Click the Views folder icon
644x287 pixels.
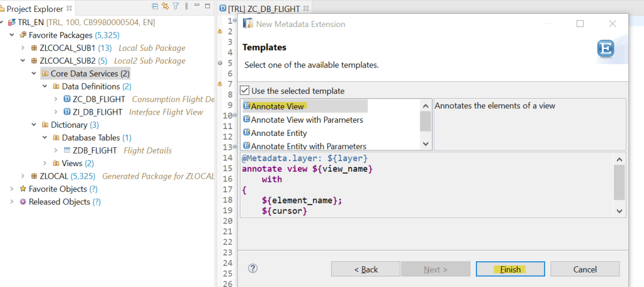[x=56, y=163]
